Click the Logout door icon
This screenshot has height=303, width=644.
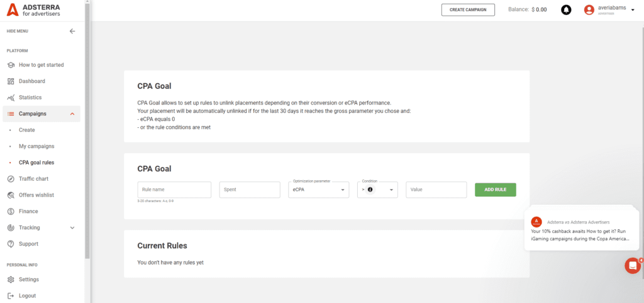point(11,295)
